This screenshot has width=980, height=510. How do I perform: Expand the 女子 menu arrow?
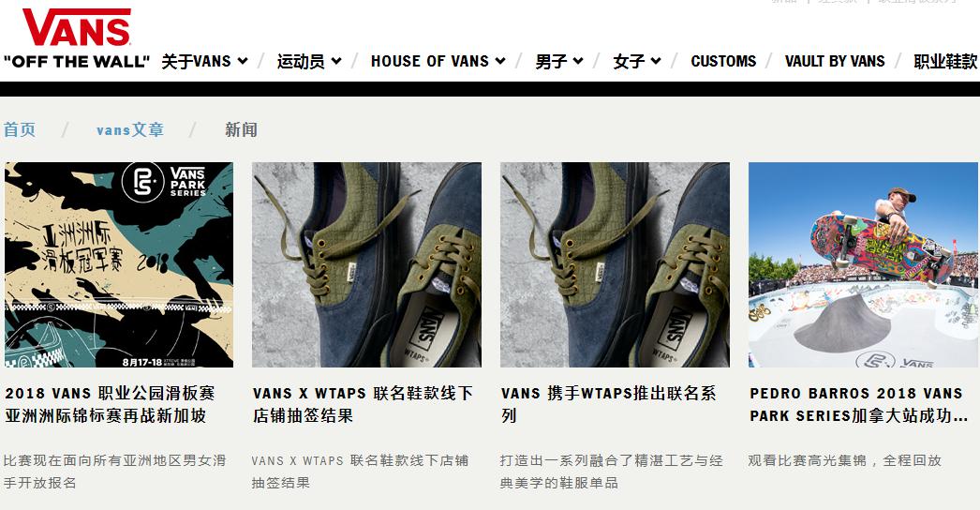pyautogui.click(x=656, y=61)
